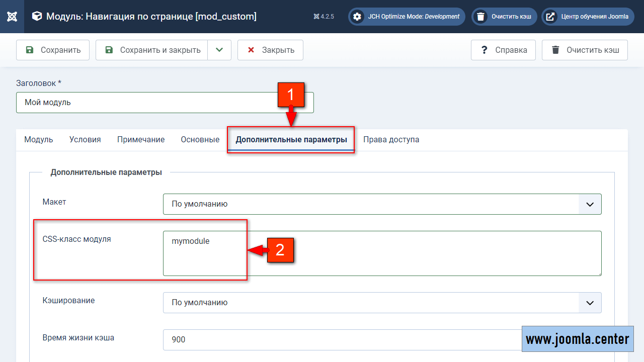This screenshot has height=362, width=644.
Task: Select the Основные tab
Action: click(x=200, y=140)
